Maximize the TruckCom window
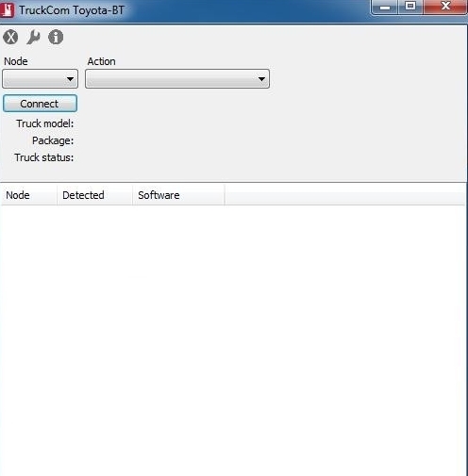Screen dimensions: 468x476 point(410,7)
